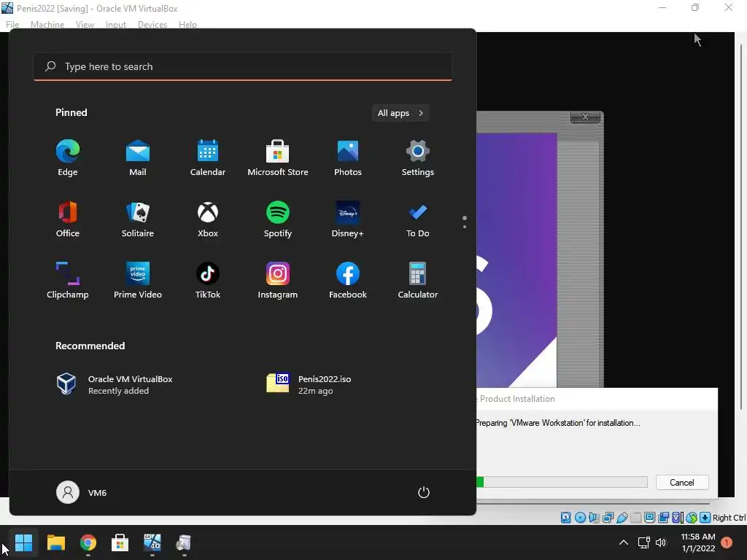
Task: Open the notification badge
Action: click(727, 542)
